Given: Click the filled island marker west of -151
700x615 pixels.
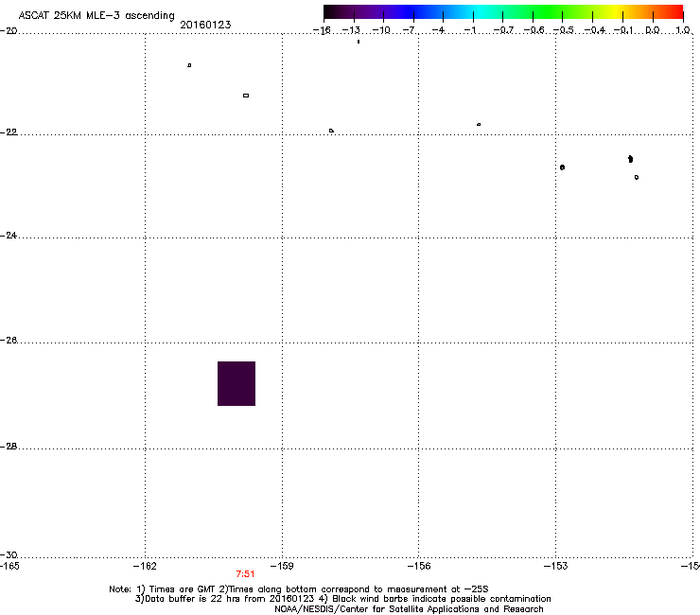Looking at the screenshot, I should (630, 159).
